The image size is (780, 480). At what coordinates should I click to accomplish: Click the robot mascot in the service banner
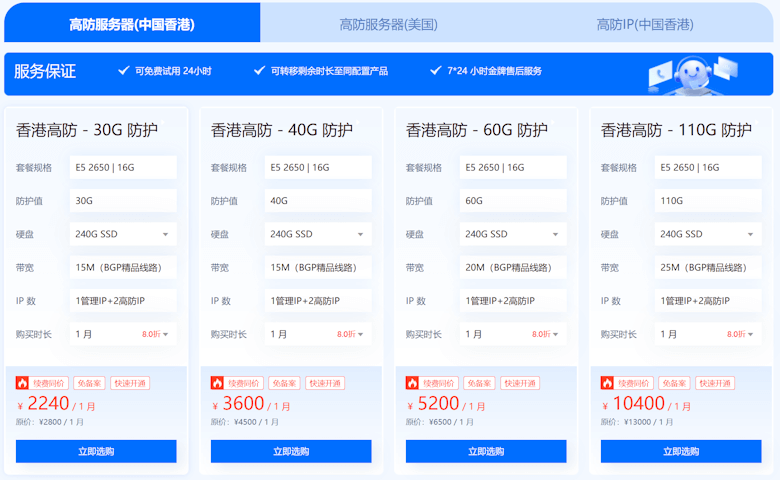click(688, 74)
